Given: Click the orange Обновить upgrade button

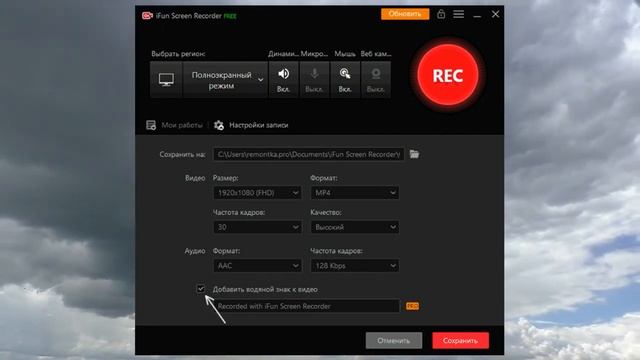Looking at the screenshot, I should [405, 14].
